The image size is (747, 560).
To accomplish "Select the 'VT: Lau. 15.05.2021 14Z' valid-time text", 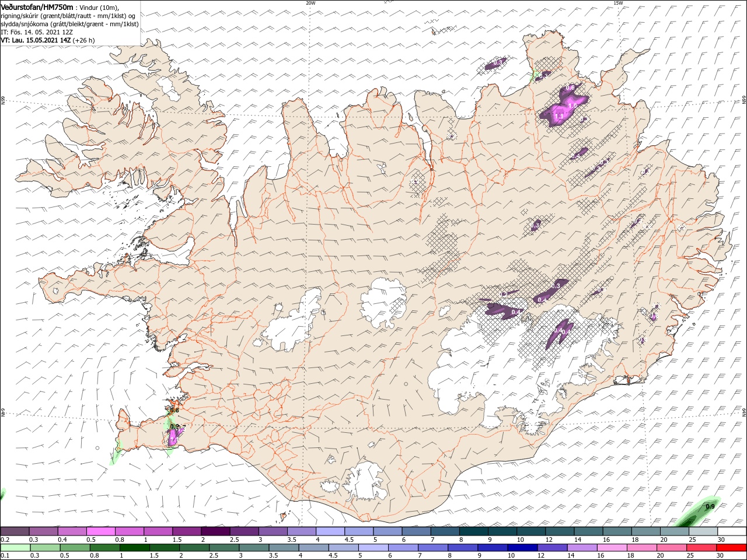I will (36, 40).
